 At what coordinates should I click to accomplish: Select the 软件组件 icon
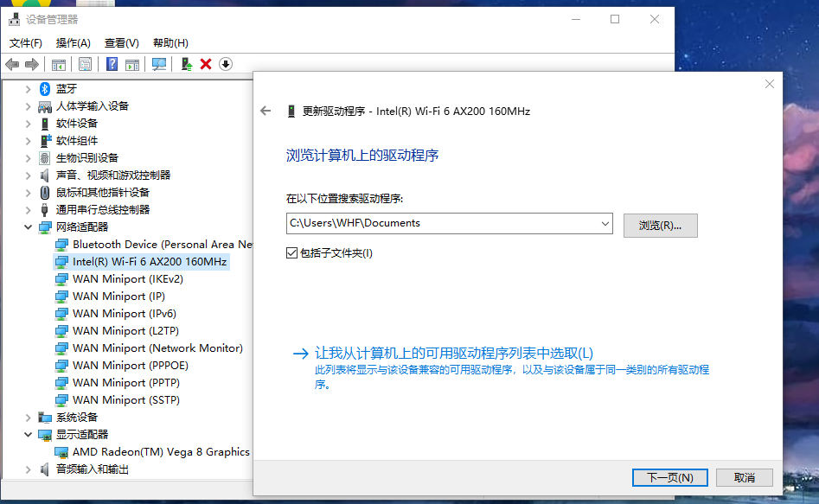point(46,141)
